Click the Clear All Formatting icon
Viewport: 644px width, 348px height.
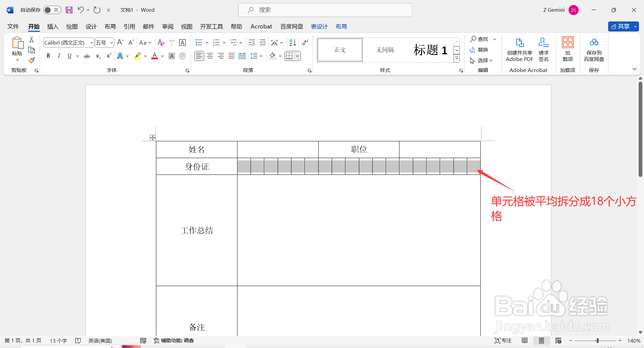tap(161, 43)
